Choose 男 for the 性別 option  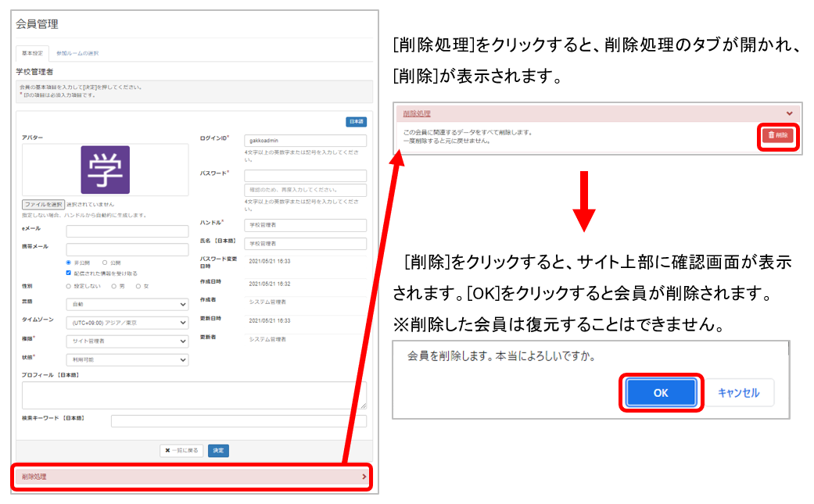click(113, 286)
